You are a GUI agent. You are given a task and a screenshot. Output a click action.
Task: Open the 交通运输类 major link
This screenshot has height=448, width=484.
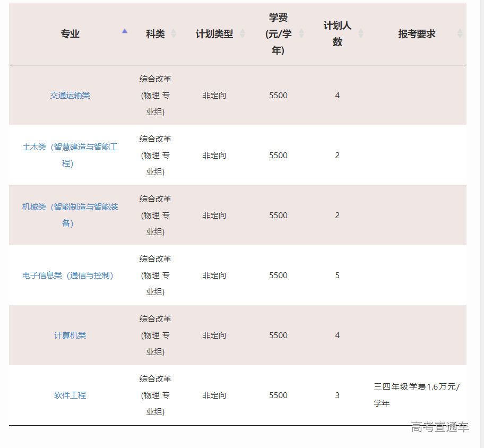[70, 96]
